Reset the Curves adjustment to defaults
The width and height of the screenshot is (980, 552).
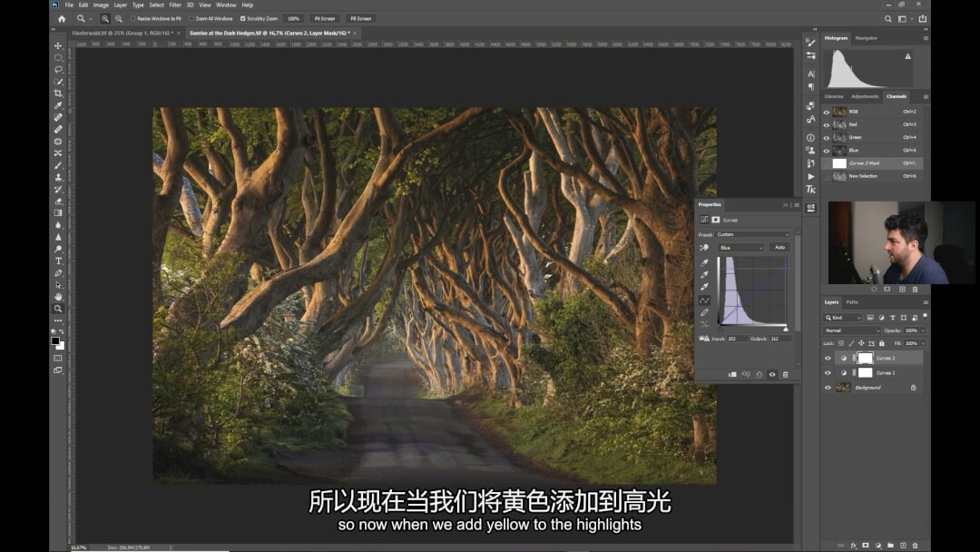point(759,374)
